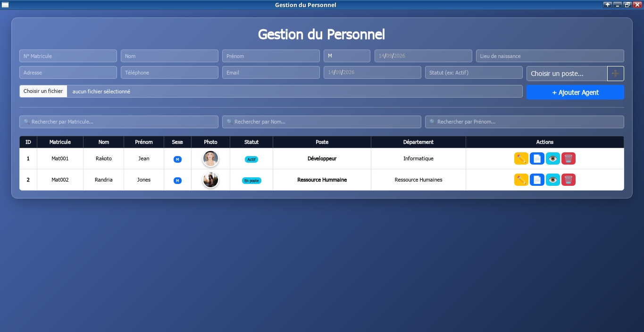Click the Jones prénom cell
Screen dimensions: 644x332
144,180
